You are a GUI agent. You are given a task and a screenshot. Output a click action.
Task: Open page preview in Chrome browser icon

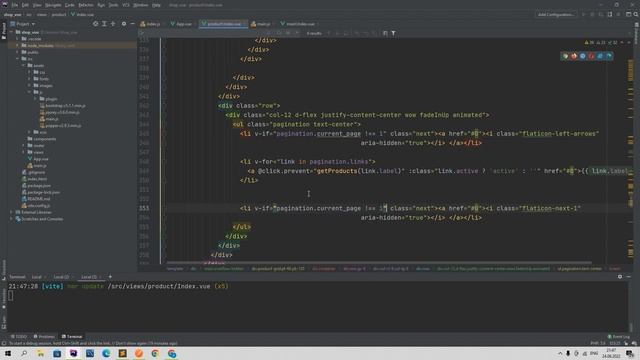[565, 56]
